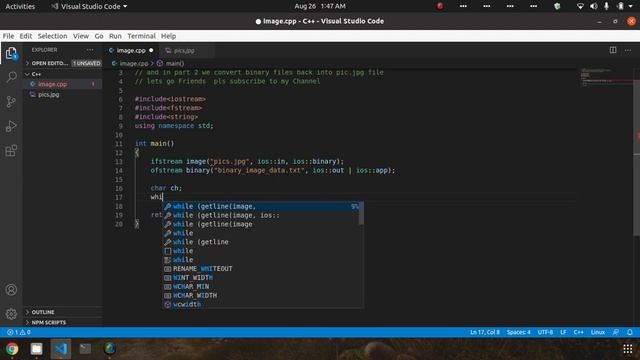Open the Help menu

[x=168, y=36]
